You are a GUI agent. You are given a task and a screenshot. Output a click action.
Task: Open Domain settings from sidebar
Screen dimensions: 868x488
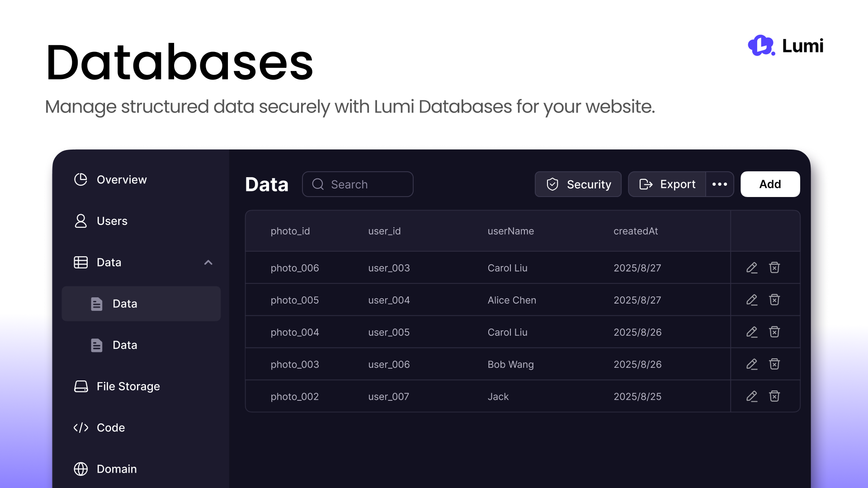click(x=116, y=469)
